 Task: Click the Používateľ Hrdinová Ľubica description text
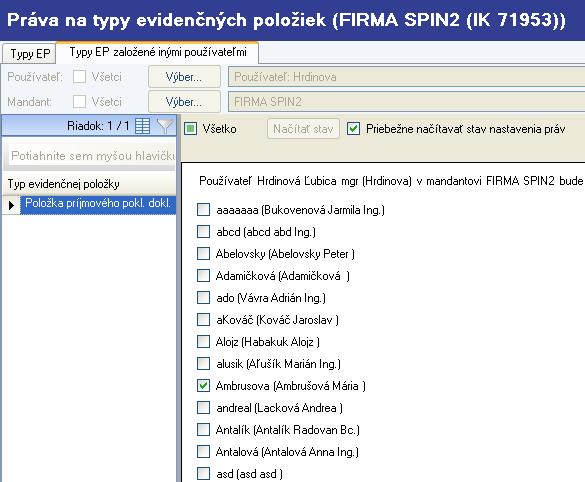coord(391,181)
